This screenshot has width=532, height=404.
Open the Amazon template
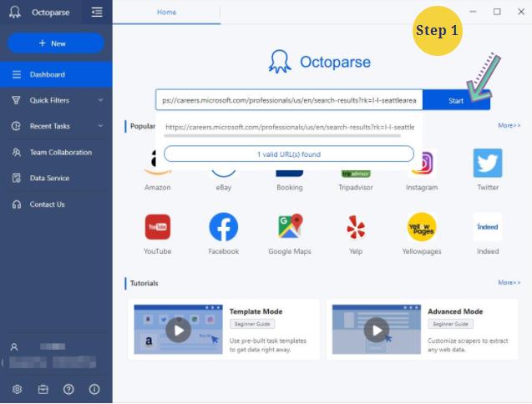click(157, 169)
